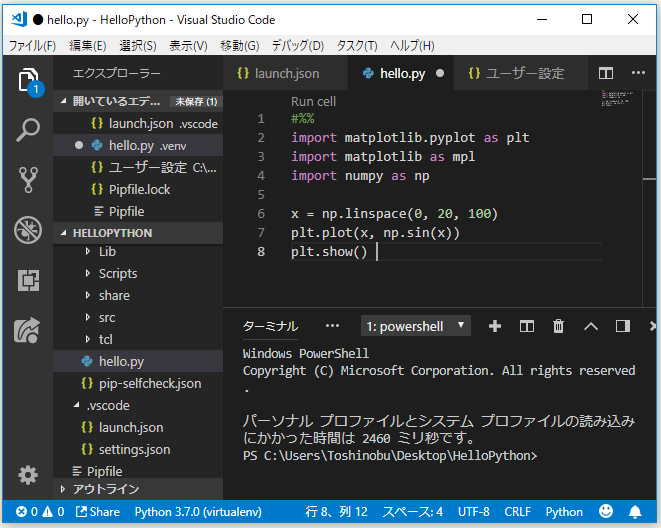Kill the terminal with trash icon
The height and width of the screenshot is (528, 661).
(x=558, y=326)
